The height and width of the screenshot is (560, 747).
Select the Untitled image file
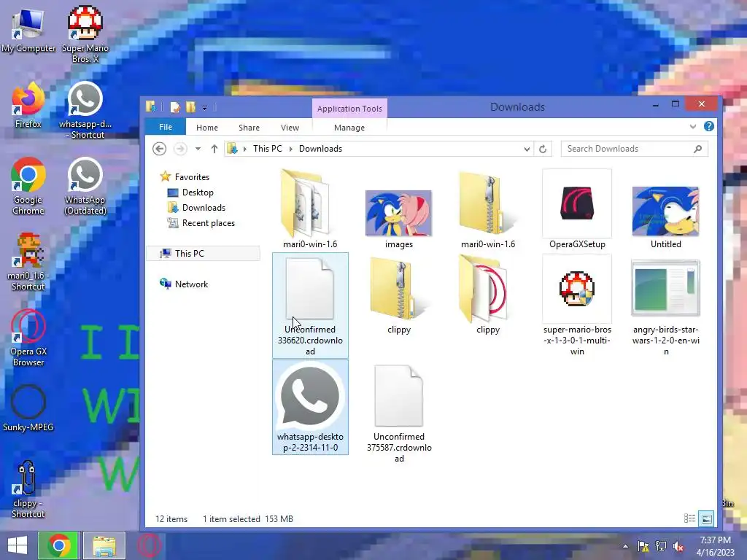pos(665,217)
